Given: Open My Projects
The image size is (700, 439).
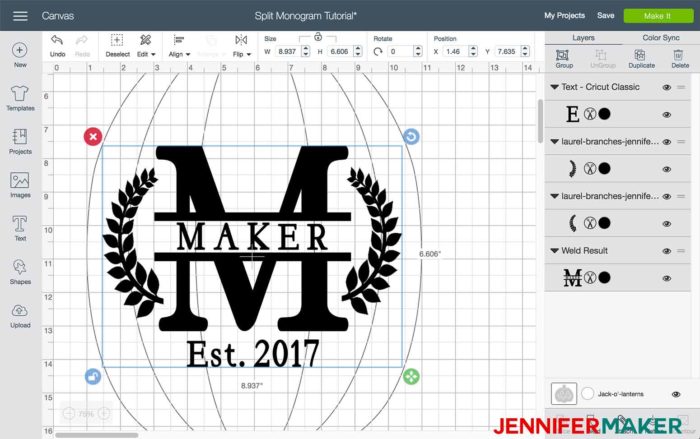Looking at the screenshot, I should 564,16.
